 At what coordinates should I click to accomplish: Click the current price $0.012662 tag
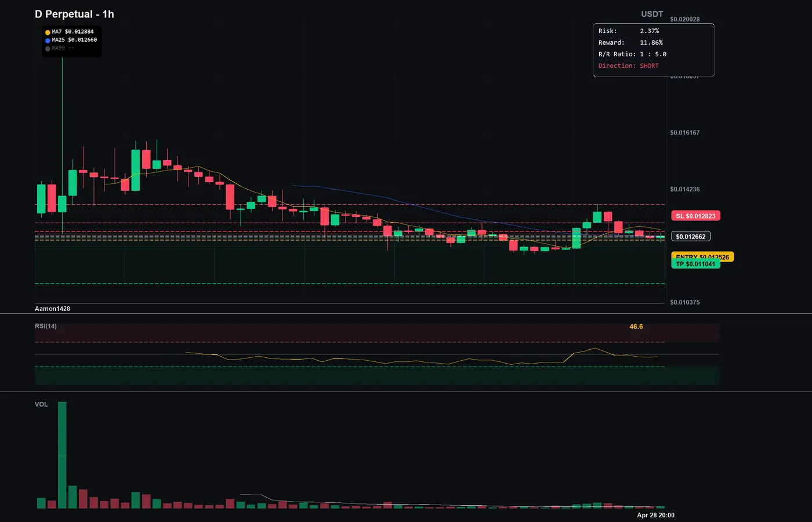click(691, 237)
